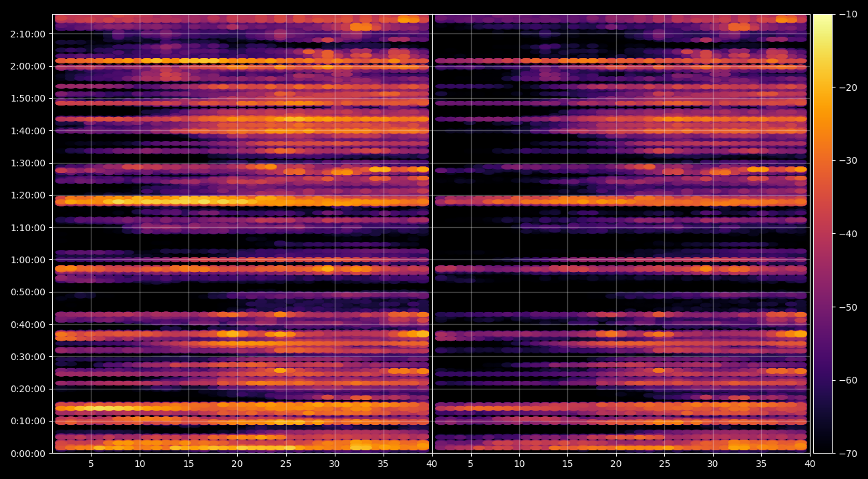This screenshot has width=868, height=479.
Task: Click the 1:20:00 y-axis tick label
Action: [27, 195]
